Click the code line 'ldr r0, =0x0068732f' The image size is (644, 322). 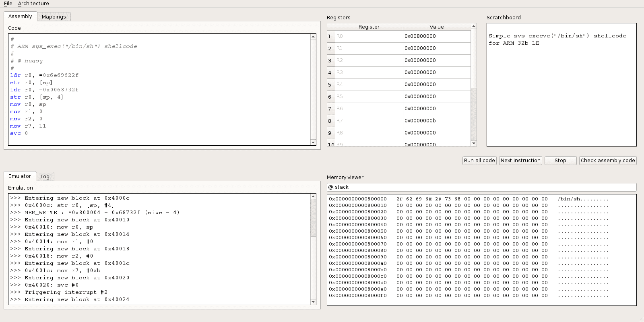click(44, 90)
